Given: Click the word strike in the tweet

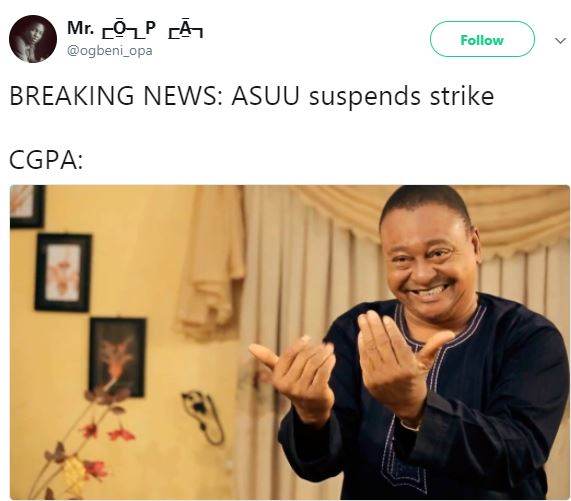Looking at the screenshot, I should [x=462, y=95].
